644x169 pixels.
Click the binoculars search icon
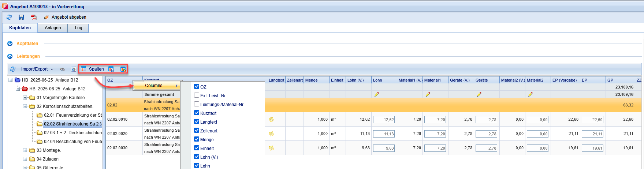[62, 69]
